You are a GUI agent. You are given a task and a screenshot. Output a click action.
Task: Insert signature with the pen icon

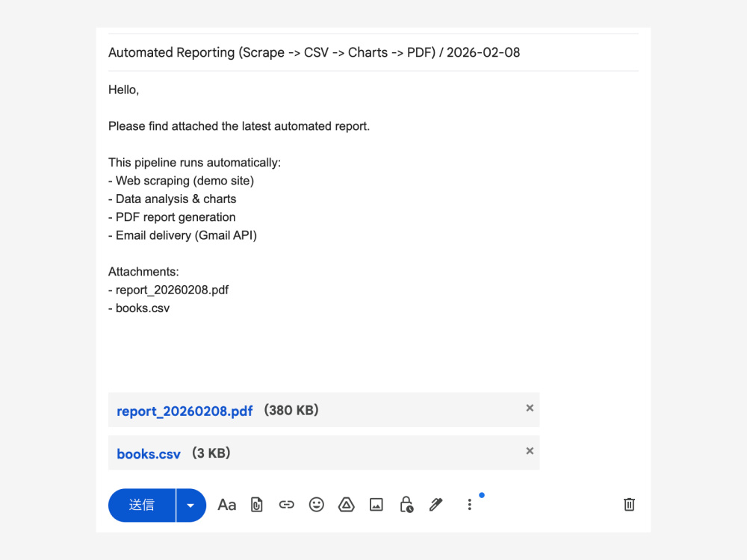tap(436, 505)
